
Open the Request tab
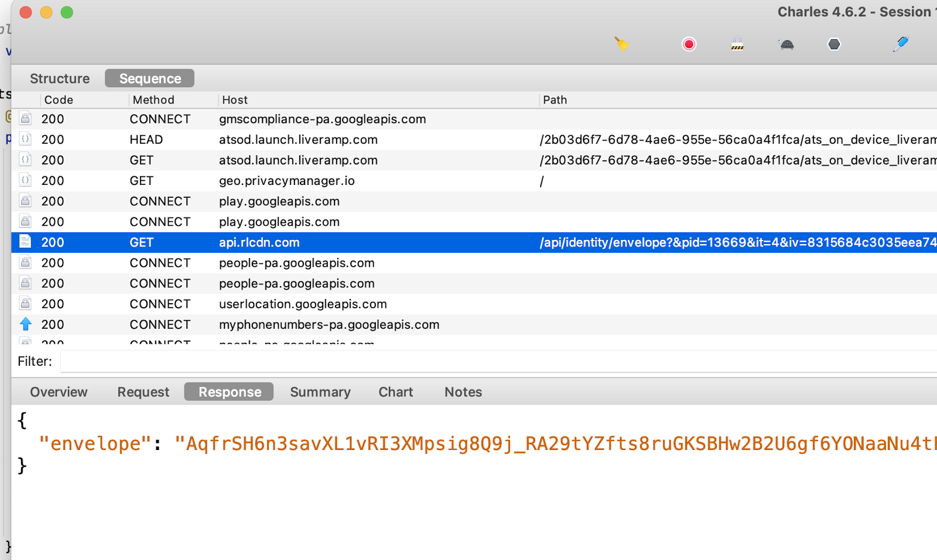[x=143, y=392]
